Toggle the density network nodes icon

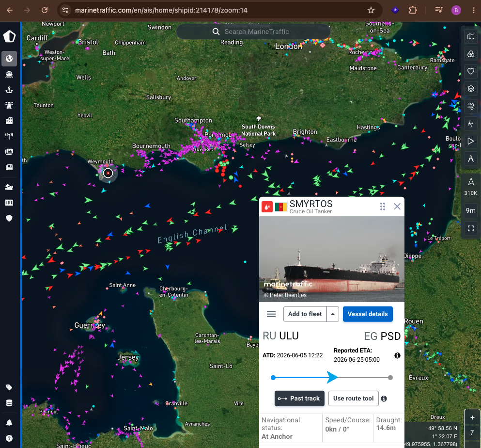[x=470, y=124]
